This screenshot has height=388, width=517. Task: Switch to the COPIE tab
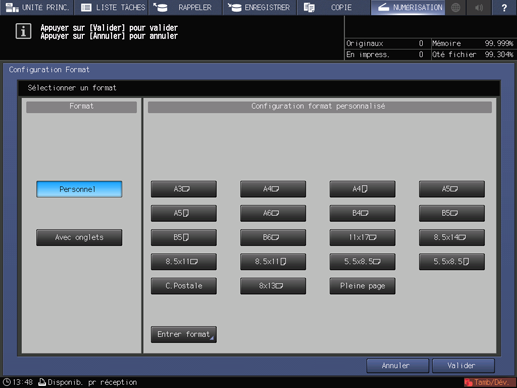tap(333, 7)
